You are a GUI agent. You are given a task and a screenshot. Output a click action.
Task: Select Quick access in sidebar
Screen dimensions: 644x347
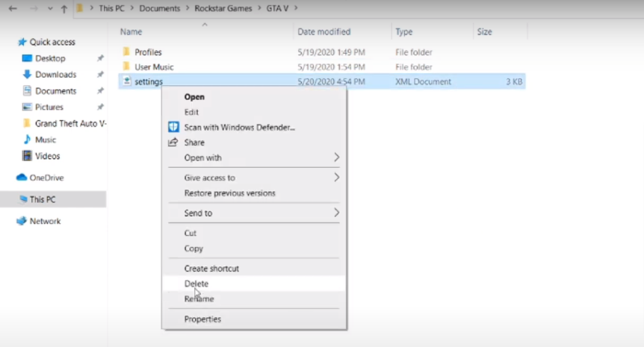(52, 42)
